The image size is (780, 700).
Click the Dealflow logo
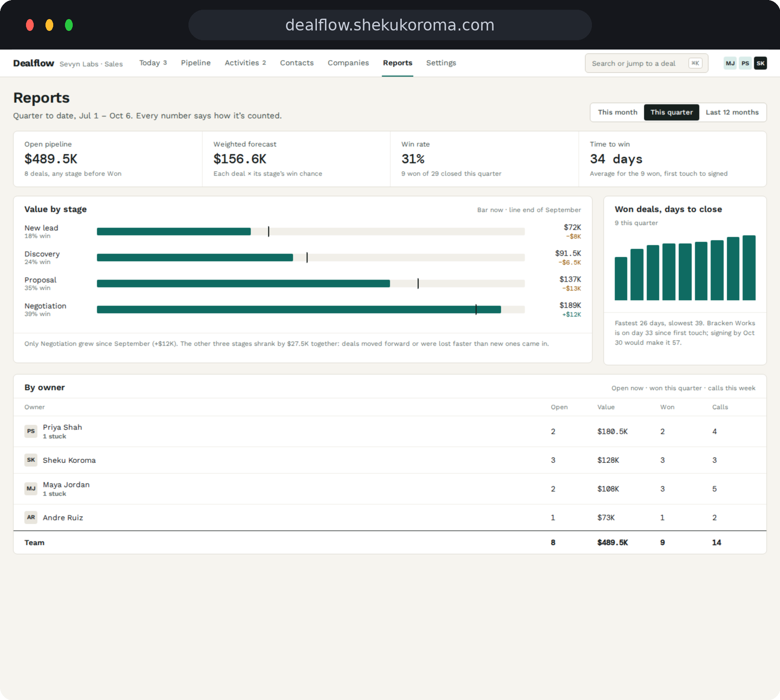click(34, 63)
